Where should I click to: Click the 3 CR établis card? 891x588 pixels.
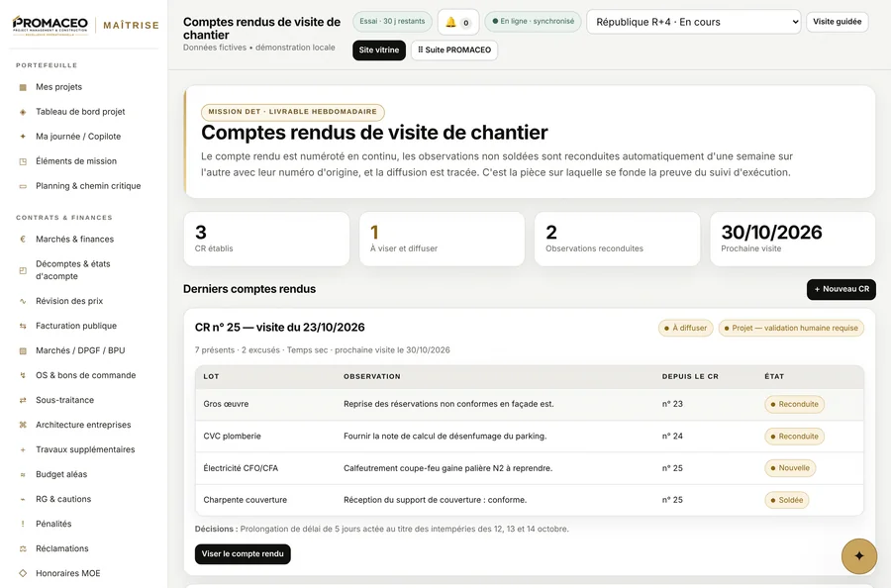click(x=266, y=240)
